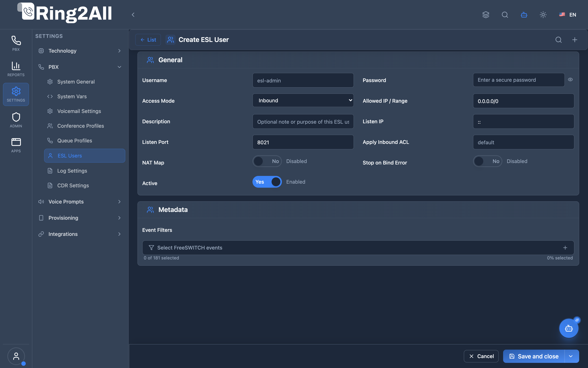Image resolution: width=588 pixels, height=368 pixels.
Task: Go back to List
Action: [148, 40]
